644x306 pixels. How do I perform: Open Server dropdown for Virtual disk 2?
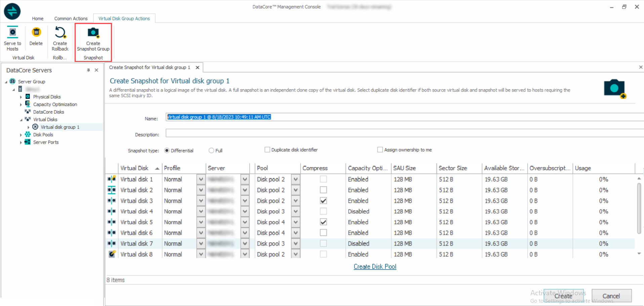coord(245,190)
